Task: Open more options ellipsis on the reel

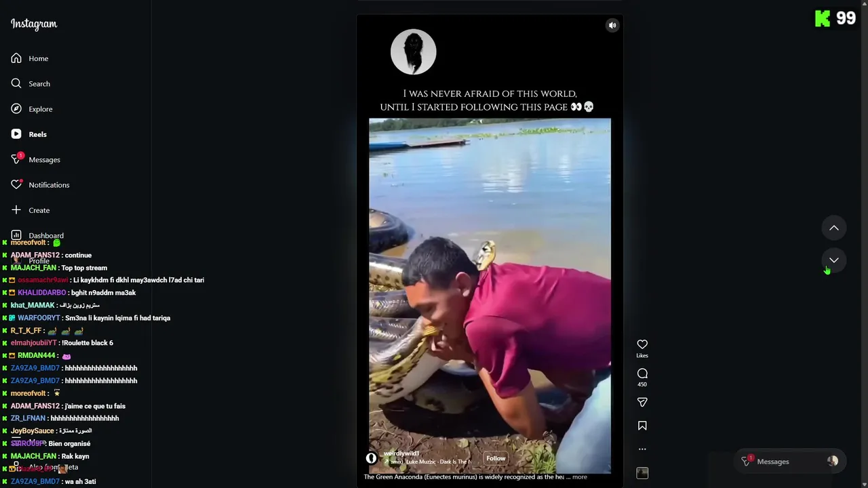Action: pyautogui.click(x=642, y=449)
